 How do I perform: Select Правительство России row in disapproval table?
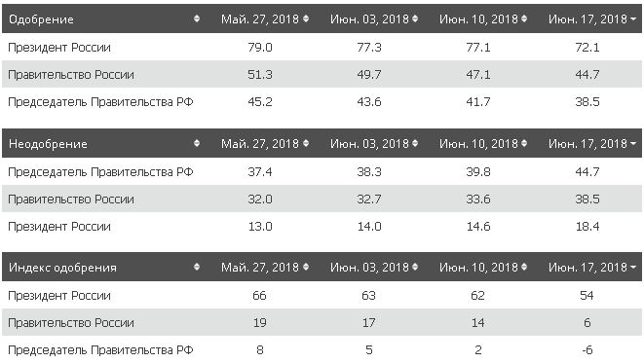(322, 199)
